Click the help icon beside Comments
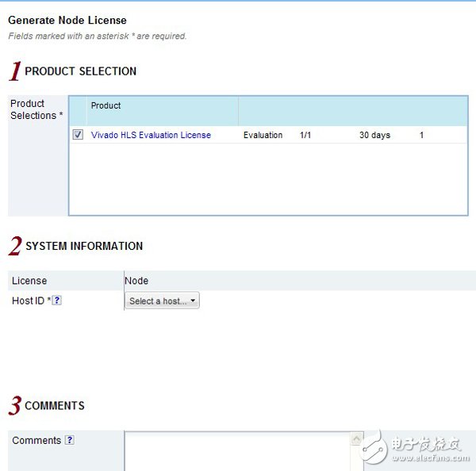476x471 pixels. (x=70, y=440)
